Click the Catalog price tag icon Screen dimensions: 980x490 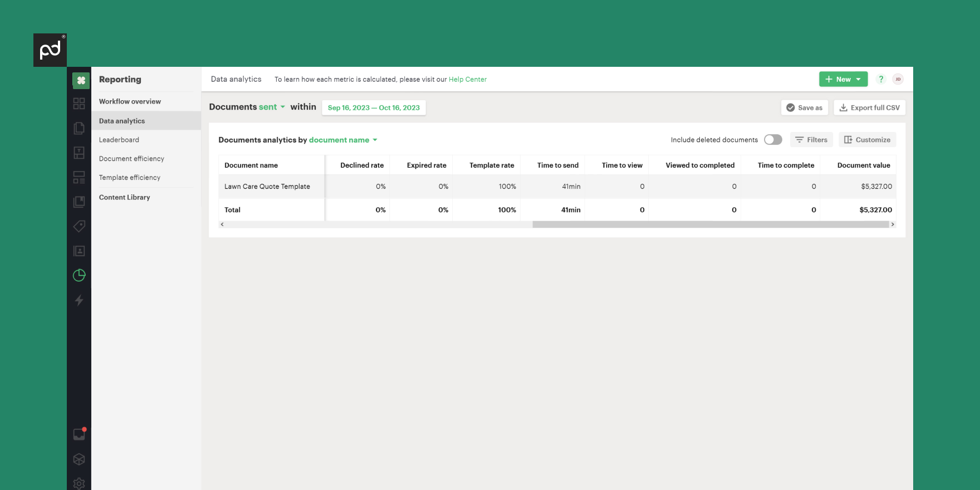[79, 226]
